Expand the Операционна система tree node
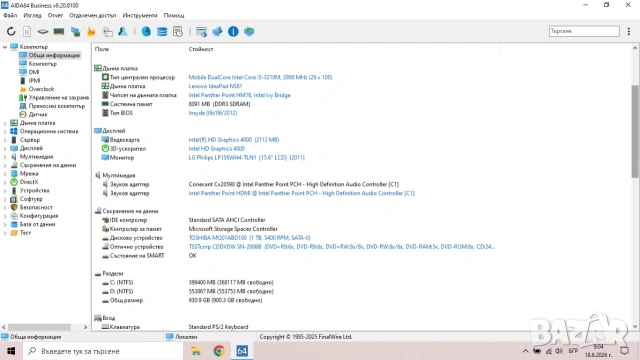This screenshot has height=360, width=640. tap(5, 131)
